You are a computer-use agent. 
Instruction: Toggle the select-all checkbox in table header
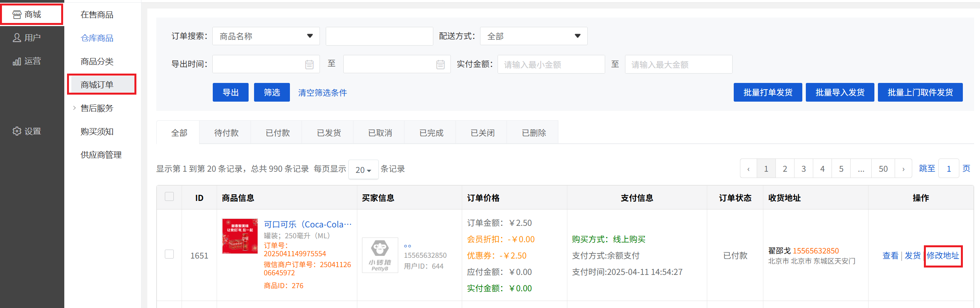coord(169,197)
